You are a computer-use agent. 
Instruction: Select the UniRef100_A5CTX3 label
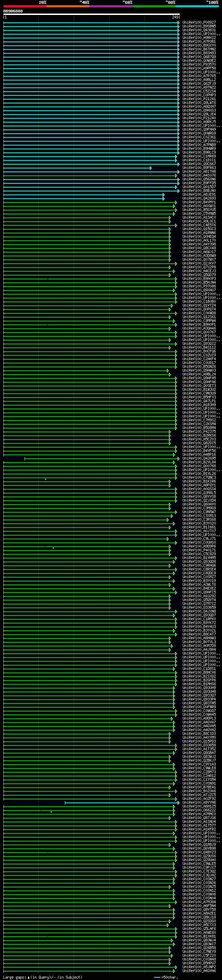coord(199,925)
